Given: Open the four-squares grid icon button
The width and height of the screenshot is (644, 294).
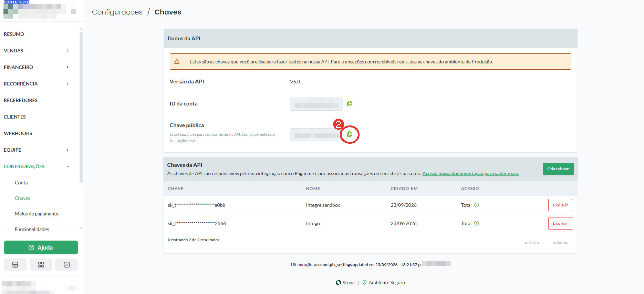Looking at the screenshot, I should click(x=41, y=265).
